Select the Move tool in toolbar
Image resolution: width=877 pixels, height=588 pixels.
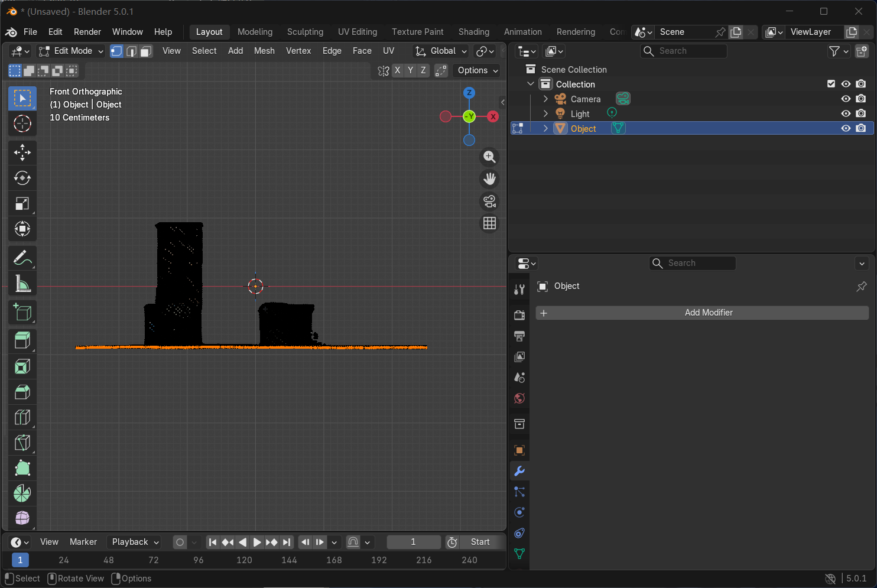(x=22, y=152)
